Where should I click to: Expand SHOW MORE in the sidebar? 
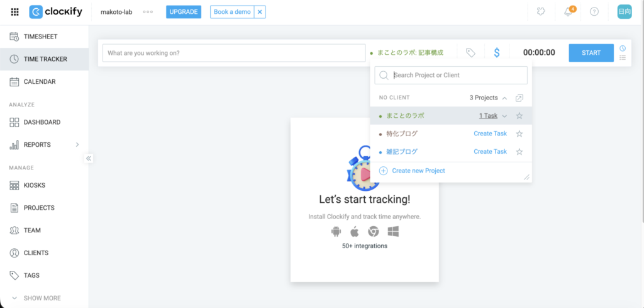pos(42,298)
